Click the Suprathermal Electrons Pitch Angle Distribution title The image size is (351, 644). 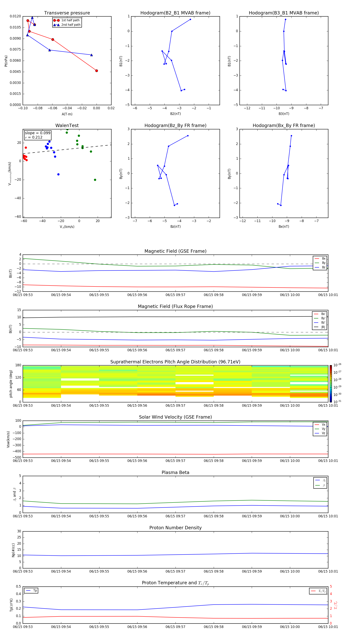pos(175,362)
